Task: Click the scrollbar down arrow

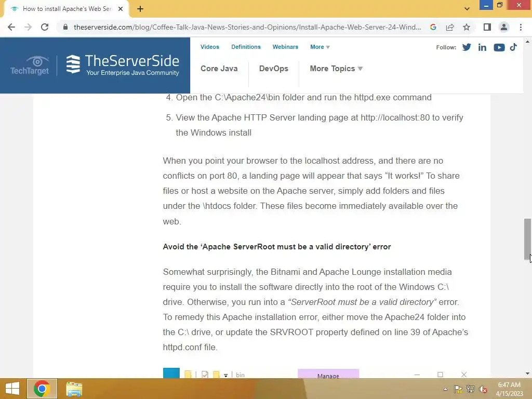Action: click(527, 374)
